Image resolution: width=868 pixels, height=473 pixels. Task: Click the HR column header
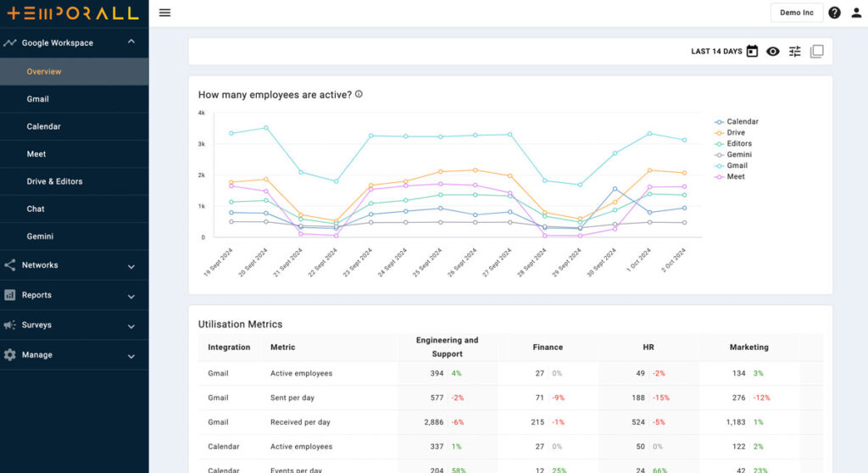[648, 348]
